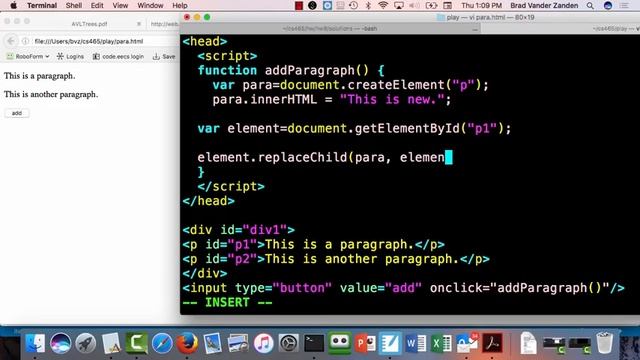Click the browser back arrow button

click(11, 41)
